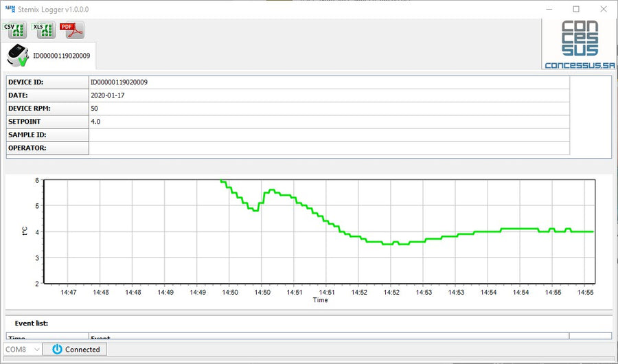Select the ID00000119020009 device tab
618x364 pixels.
(49, 56)
